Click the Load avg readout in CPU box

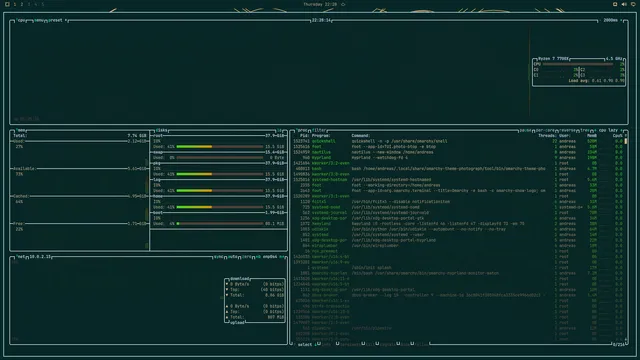(x=596, y=81)
